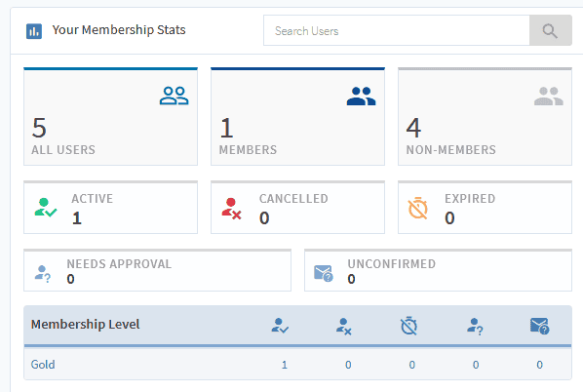This screenshot has width=583, height=392.
Task: Open the 5 All Users card
Action: coord(110,116)
